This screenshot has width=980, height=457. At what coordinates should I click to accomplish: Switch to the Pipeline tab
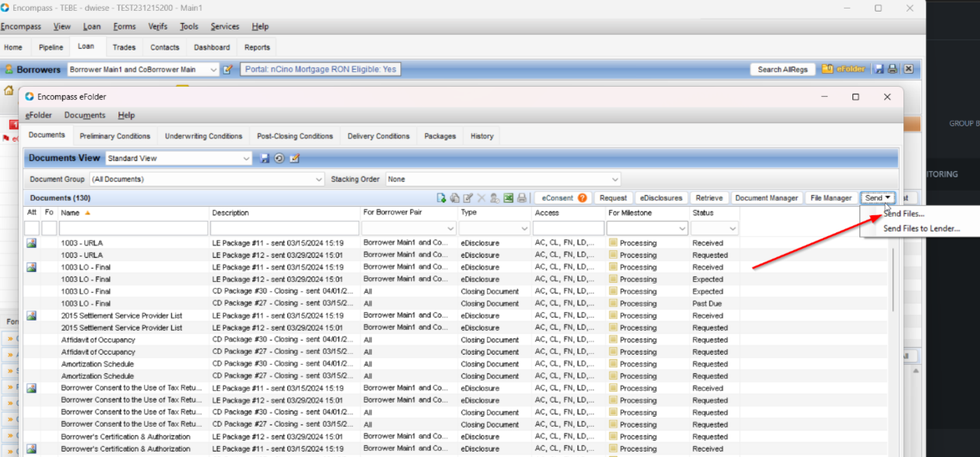pos(51,47)
